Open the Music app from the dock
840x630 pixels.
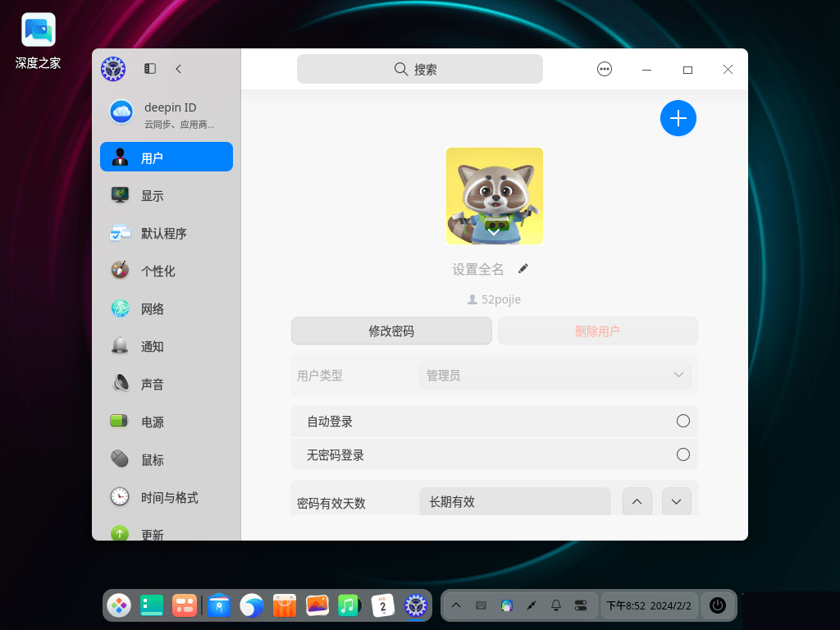[x=349, y=605]
